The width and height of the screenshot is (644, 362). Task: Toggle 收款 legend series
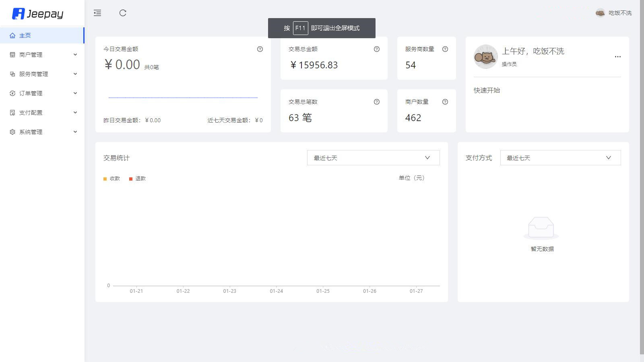coord(112,179)
